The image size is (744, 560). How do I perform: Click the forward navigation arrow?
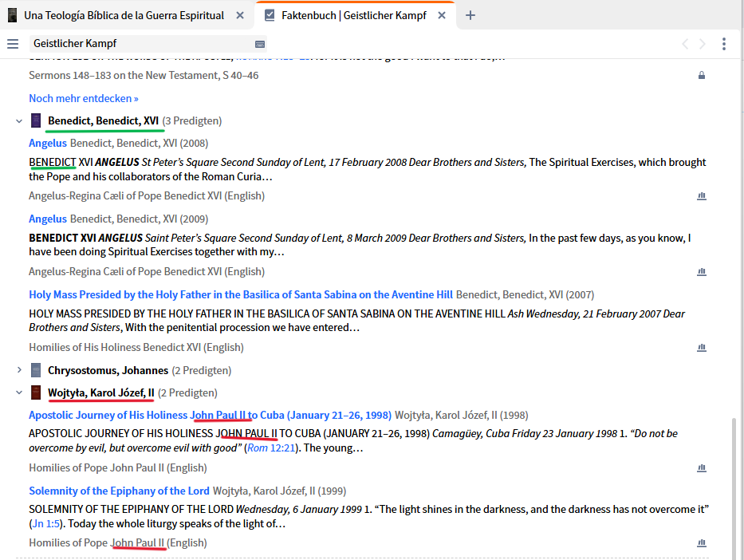coord(701,44)
